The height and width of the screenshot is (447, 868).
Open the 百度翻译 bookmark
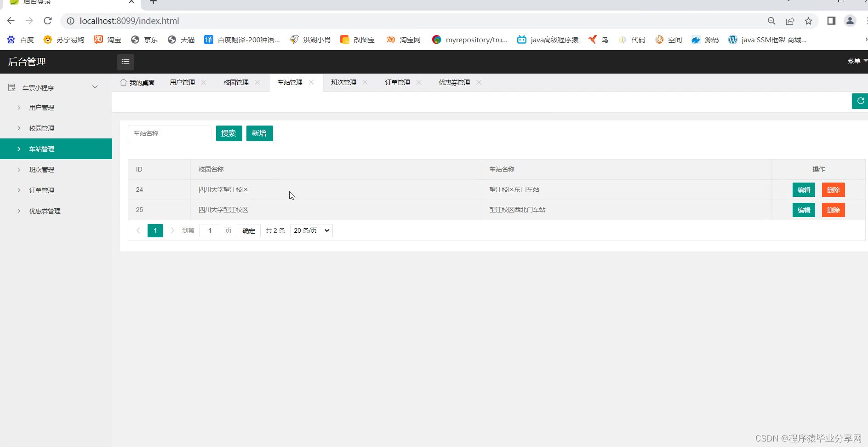coord(242,40)
